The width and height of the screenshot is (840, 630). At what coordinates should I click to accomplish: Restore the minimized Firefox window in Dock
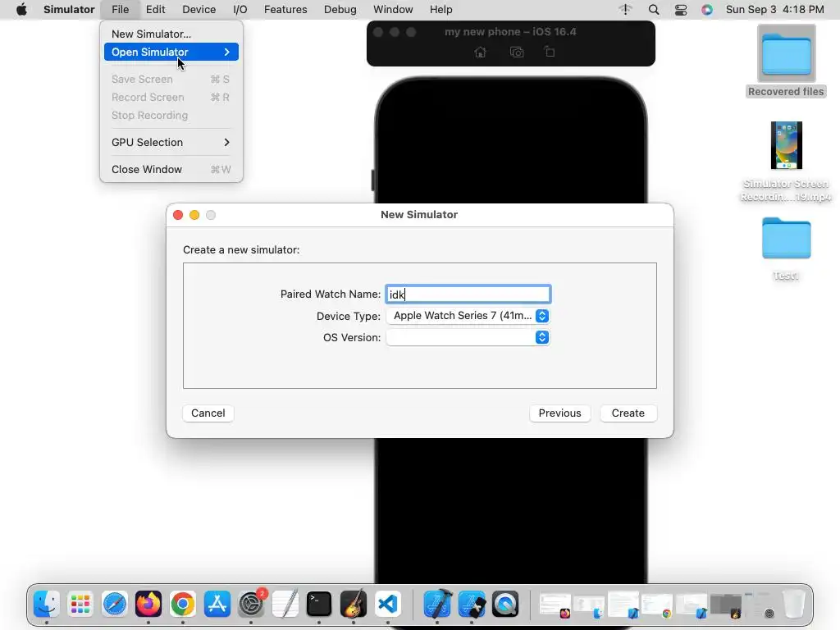coord(555,605)
